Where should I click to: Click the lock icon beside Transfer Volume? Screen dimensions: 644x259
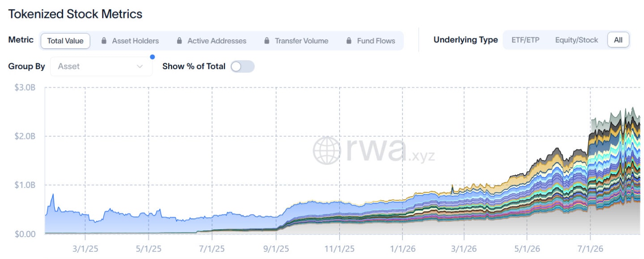[x=267, y=41]
